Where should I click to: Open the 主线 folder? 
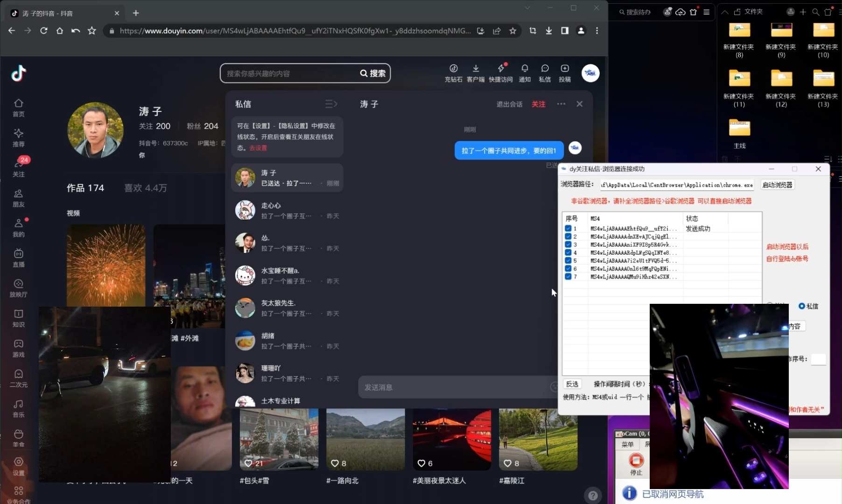click(740, 134)
